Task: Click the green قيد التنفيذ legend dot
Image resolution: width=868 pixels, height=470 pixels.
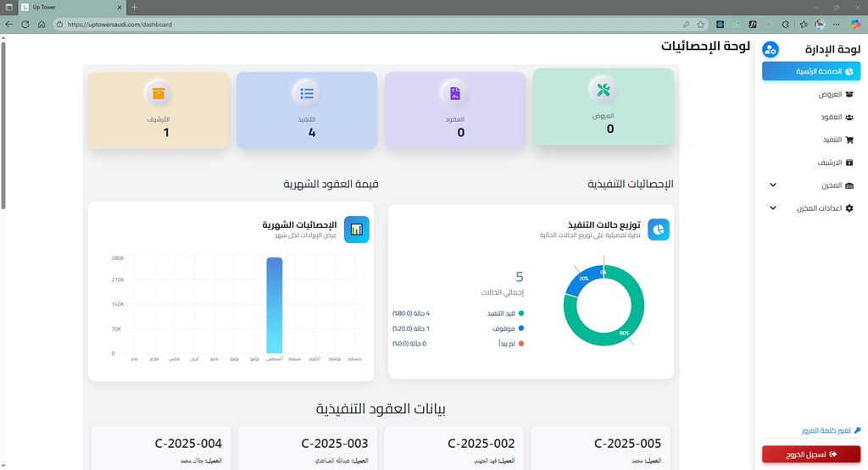Action: tap(520, 313)
